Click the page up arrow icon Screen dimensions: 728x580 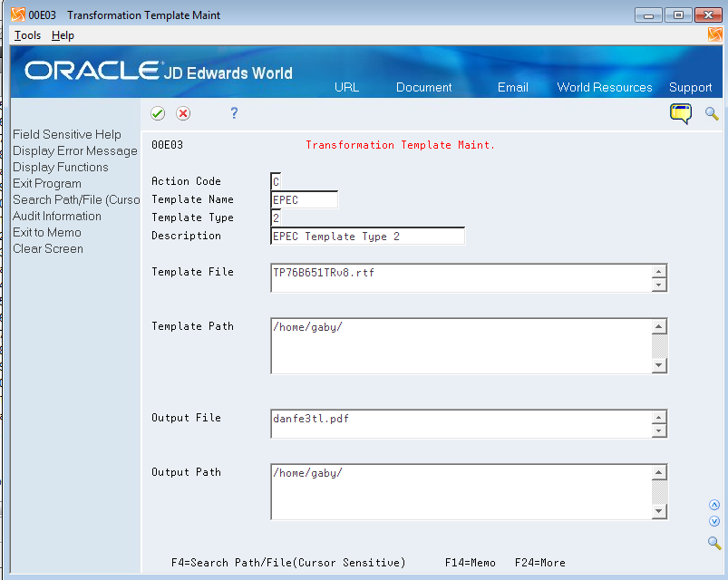pos(714,505)
